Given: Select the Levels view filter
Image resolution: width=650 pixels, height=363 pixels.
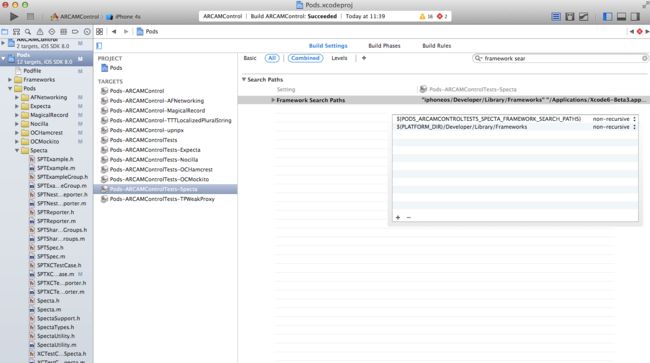Looking at the screenshot, I should 339,58.
